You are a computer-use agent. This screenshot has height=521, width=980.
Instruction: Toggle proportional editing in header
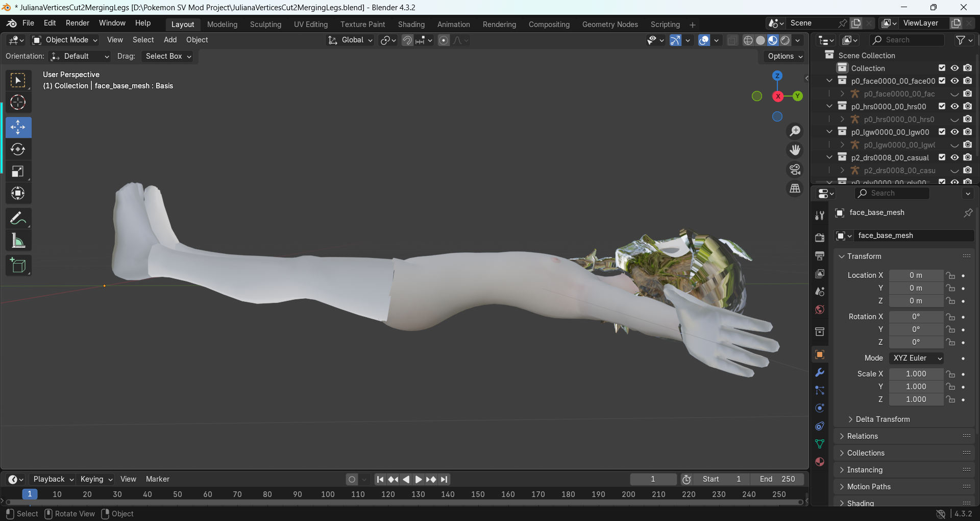(x=444, y=40)
